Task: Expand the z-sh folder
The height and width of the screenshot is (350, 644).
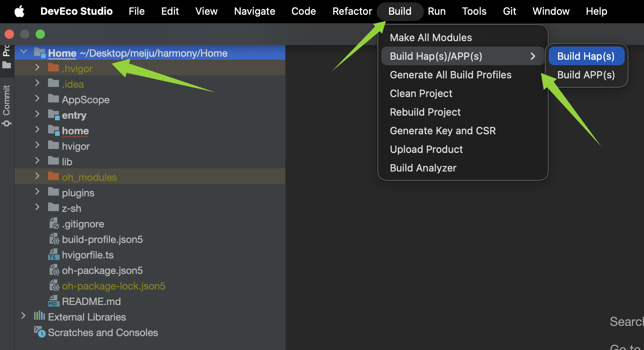Action: pyautogui.click(x=37, y=207)
